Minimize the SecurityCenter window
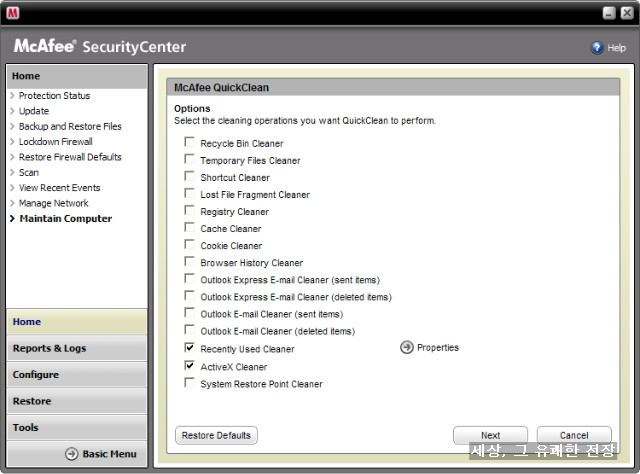 (609, 13)
